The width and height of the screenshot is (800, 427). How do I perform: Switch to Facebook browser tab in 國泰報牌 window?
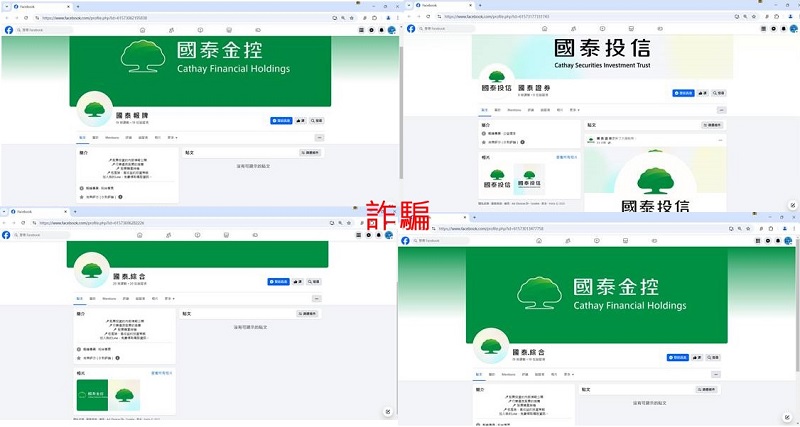pyautogui.click(x=40, y=6)
